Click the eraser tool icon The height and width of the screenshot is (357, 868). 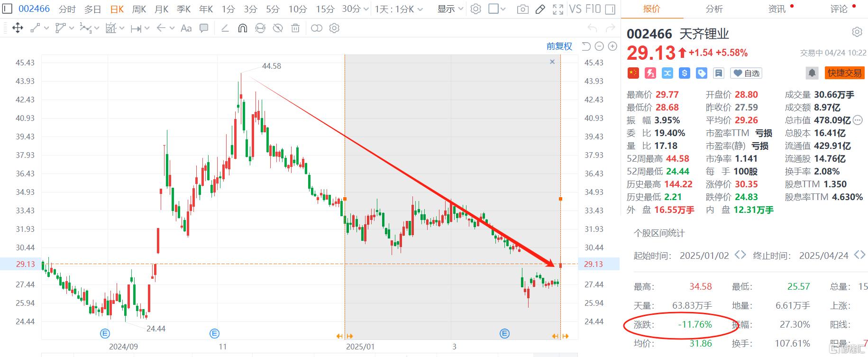tap(225, 28)
